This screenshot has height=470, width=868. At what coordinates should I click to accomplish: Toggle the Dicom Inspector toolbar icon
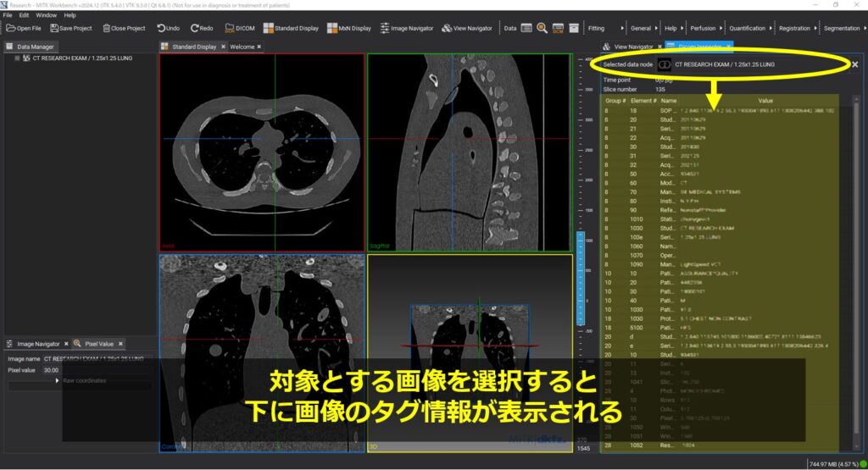point(558,28)
